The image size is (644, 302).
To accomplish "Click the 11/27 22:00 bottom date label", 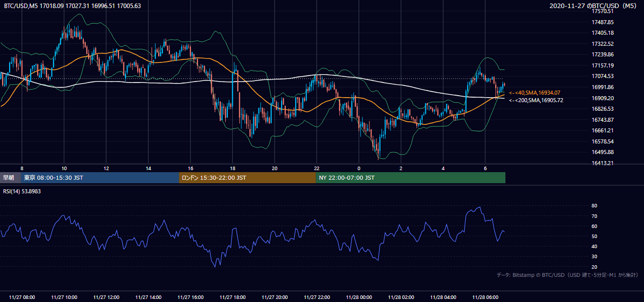I will click(x=316, y=297).
